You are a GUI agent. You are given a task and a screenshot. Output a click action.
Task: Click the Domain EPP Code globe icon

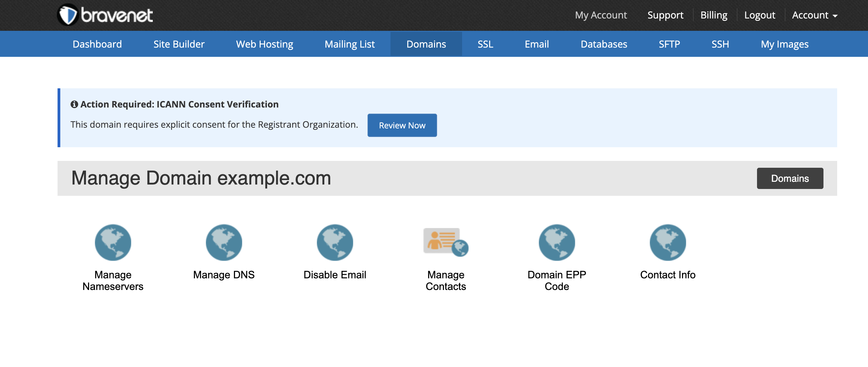tap(557, 242)
